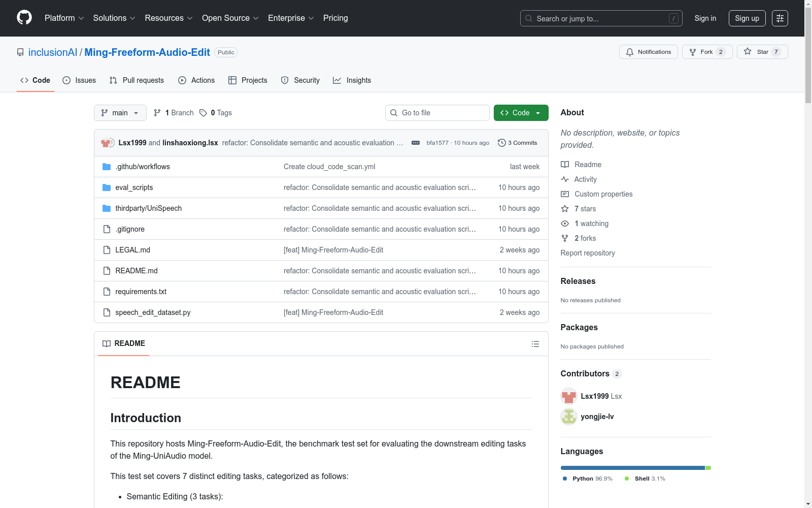Open the README.md file
Screen dimensions: 812x508
pos(137,271)
